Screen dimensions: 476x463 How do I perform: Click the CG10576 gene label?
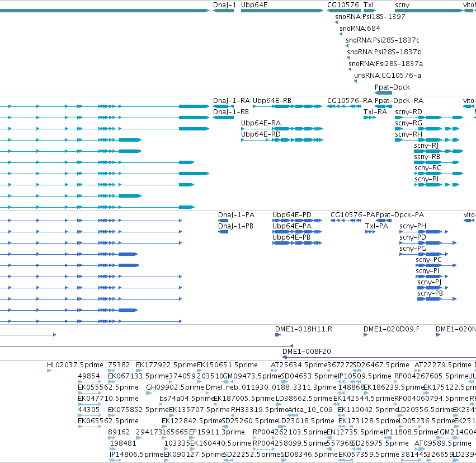coord(343,5)
